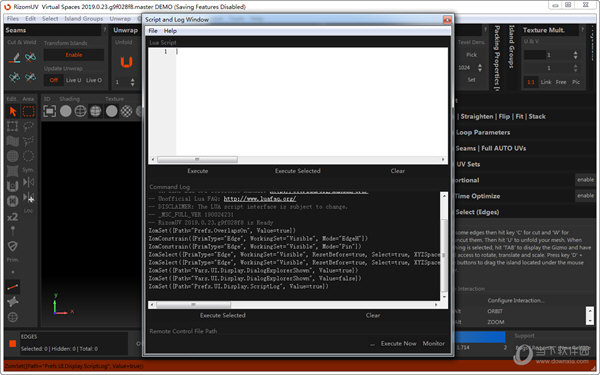Choose the wireframe shading sphere
Viewport: 600px width, 375px height.
pos(80,111)
